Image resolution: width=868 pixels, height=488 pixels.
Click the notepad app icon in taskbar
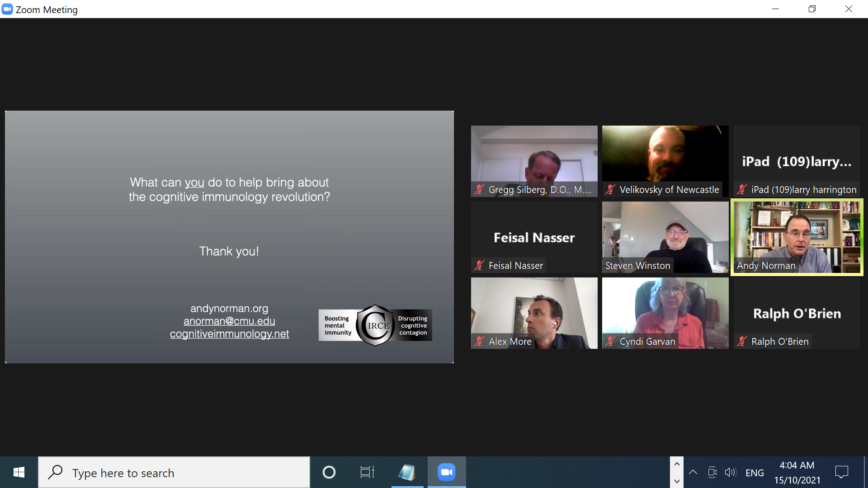point(407,472)
